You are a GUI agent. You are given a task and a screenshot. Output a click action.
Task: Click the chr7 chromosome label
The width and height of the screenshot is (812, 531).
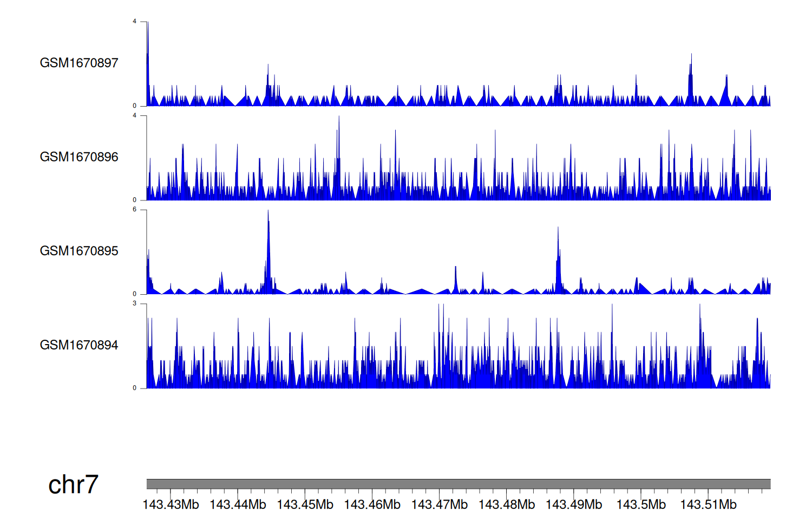(73, 484)
